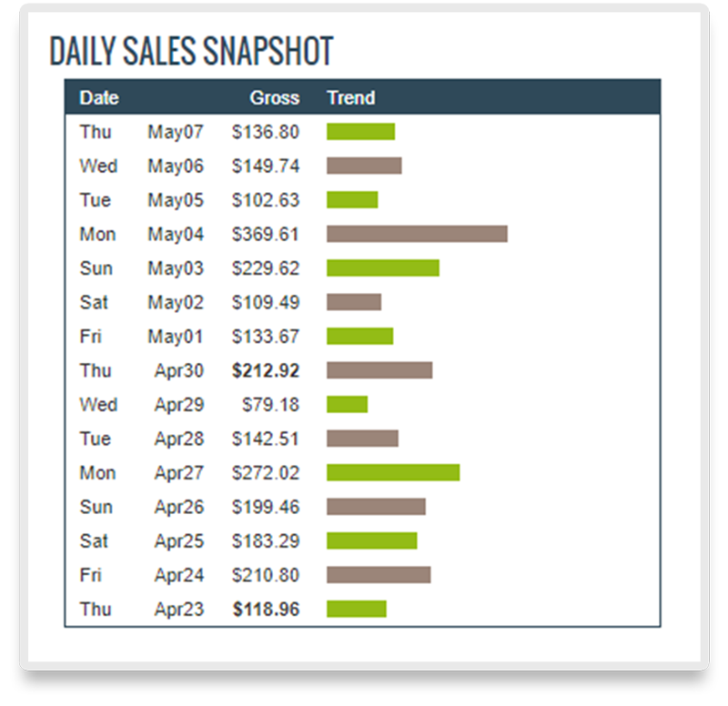Click the brown bar for Apr26
The image size is (728, 706).
click(x=376, y=507)
